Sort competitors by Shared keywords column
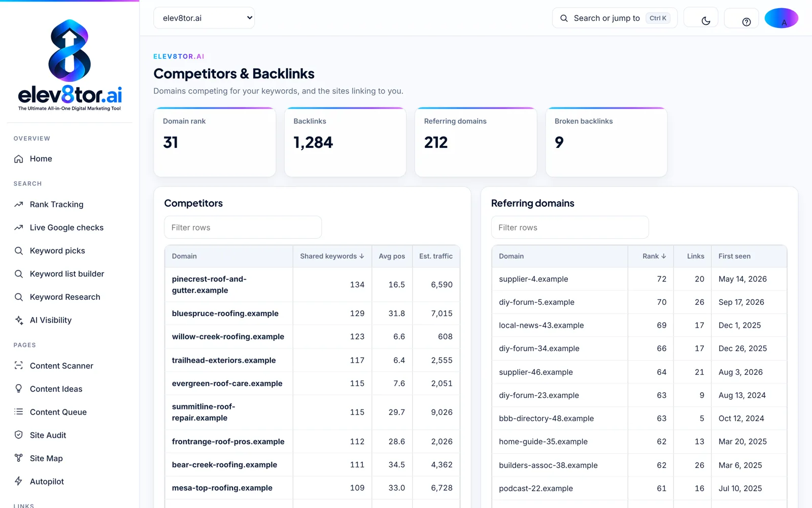This screenshot has width=812, height=508. tap(332, 257)
